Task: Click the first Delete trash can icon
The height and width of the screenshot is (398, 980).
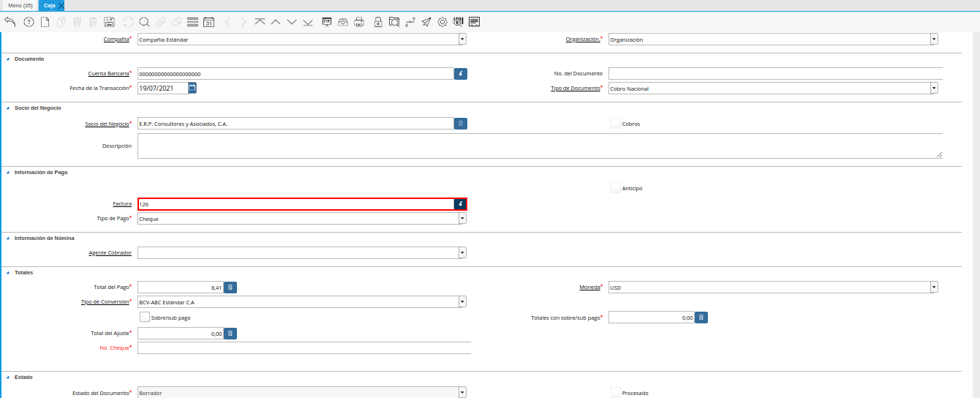Action: point(77,22)
